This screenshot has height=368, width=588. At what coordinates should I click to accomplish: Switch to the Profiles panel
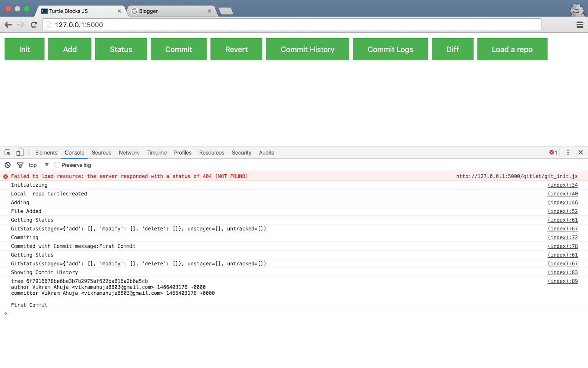(x=183, y=153)
